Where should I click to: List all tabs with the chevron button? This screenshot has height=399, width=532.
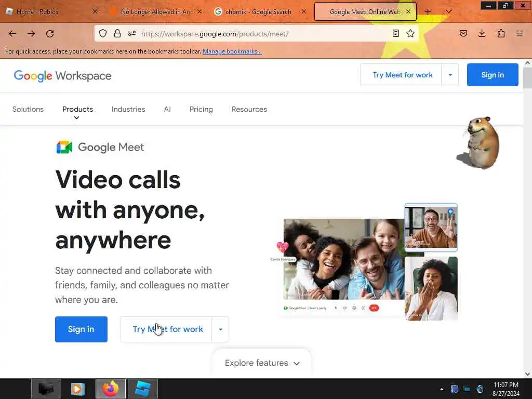click(x=448, y=11)
